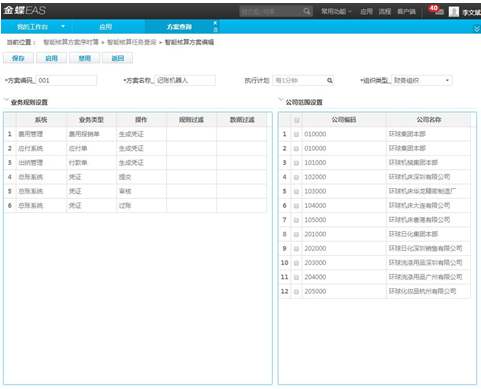Click the 方案名称 input field
This screenshot has height=389, width=481.
point(185,80)
